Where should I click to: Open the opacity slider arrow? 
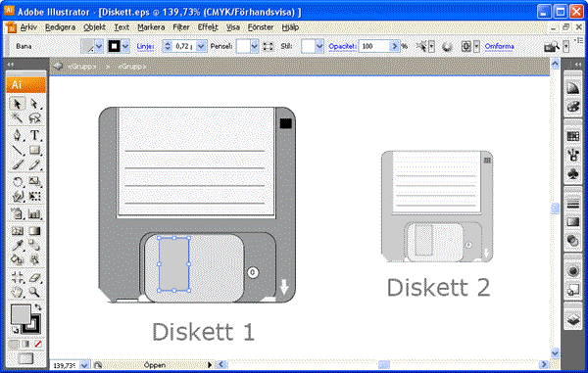[x=395, y=46]
